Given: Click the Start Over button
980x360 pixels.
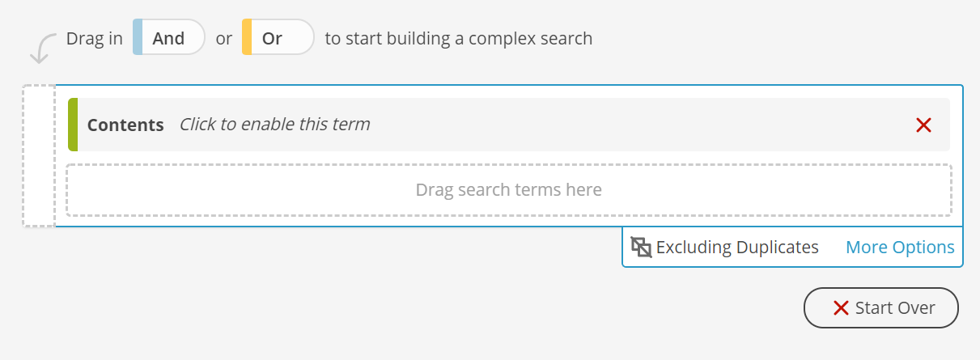Looking at the screenshot, I should [881, 308].
